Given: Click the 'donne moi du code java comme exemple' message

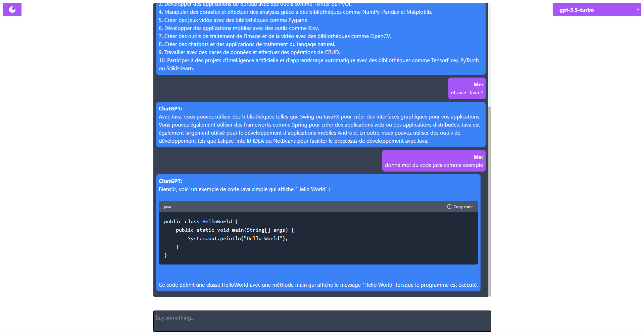Looking at the screenshot, I should click(434, 161).
